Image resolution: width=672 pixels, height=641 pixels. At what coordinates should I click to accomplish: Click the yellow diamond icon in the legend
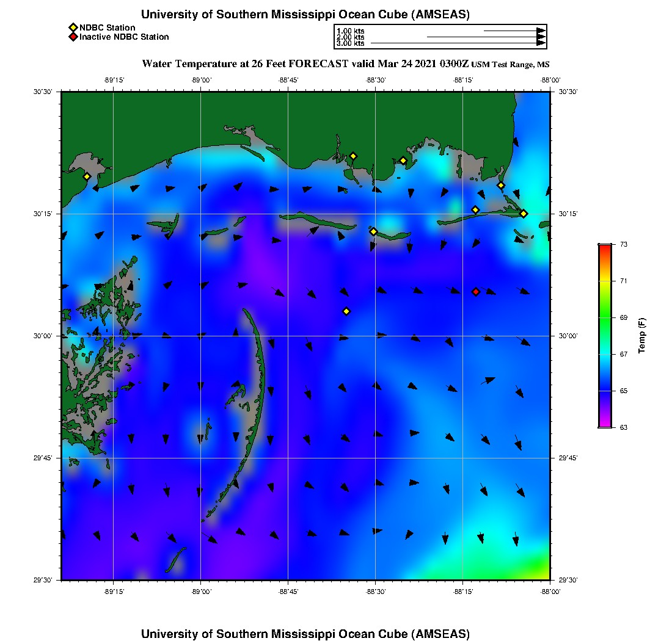pos(73,27)
